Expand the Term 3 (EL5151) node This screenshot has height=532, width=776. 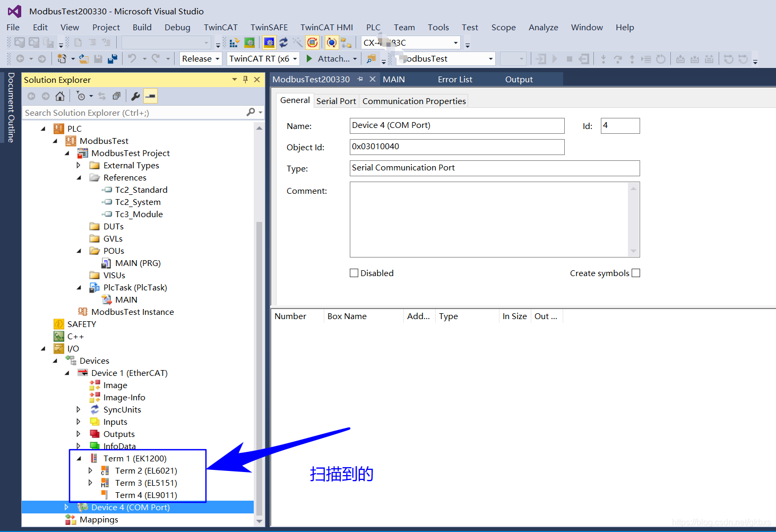[x=90, y=483]
